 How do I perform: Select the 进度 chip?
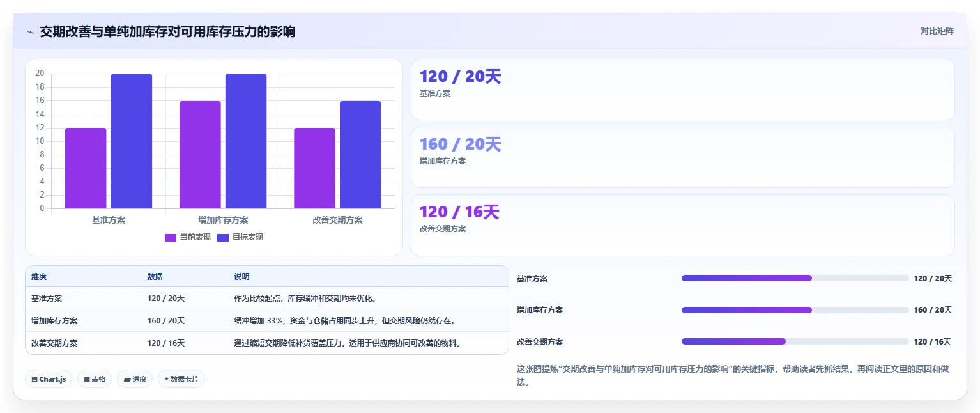coord(135,379)
